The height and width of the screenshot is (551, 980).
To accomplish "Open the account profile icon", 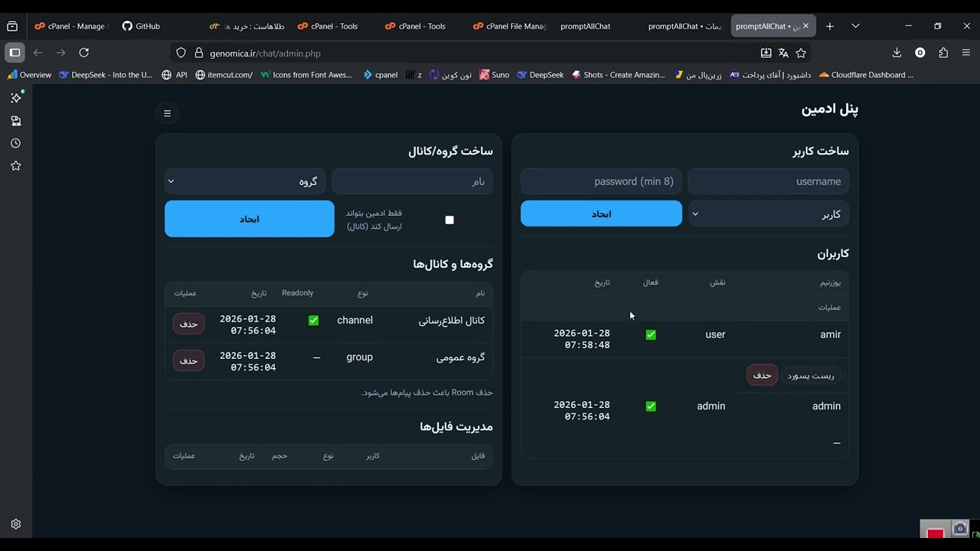I will [x=920, y=53].
